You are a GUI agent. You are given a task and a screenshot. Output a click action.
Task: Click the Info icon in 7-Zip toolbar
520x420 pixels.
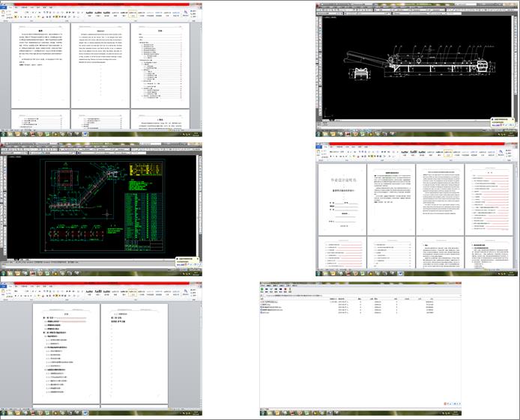pyautogui.click(x=290, y=289)
